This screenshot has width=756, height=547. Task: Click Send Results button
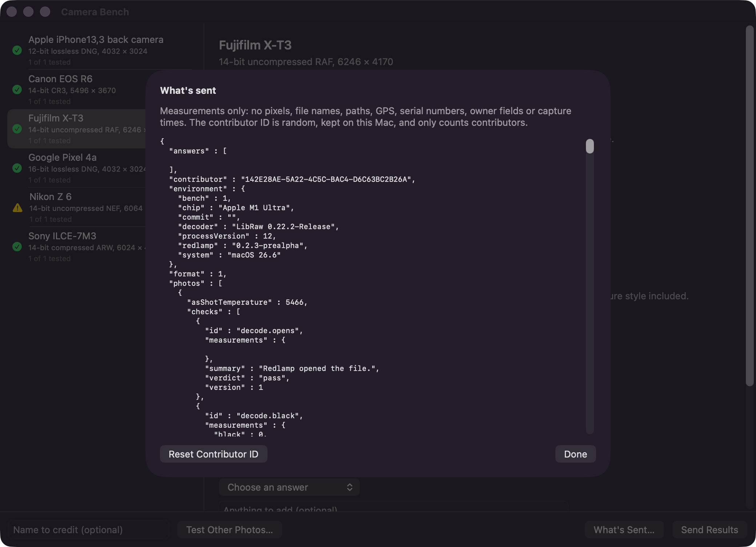point(709,530)
